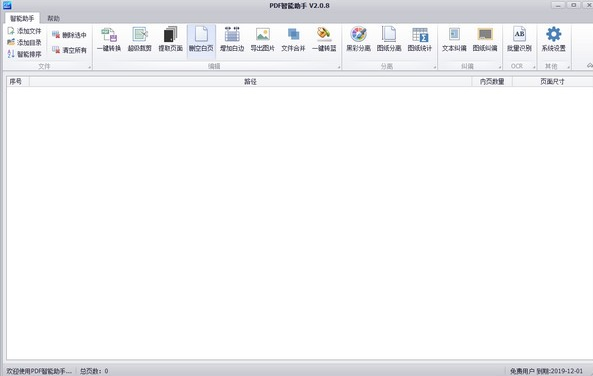
Task: Click the 一键转蓝 paint bucket tool
Action: [324, 40]
